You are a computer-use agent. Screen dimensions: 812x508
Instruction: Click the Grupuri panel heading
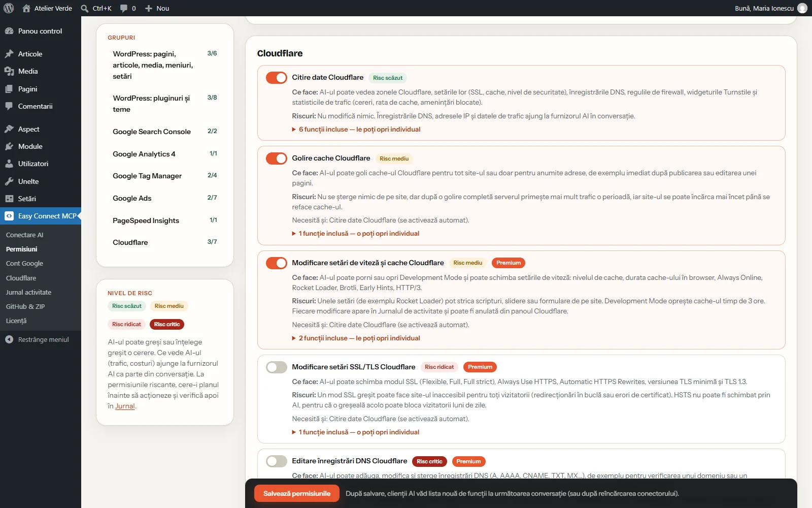click(121, 38)
